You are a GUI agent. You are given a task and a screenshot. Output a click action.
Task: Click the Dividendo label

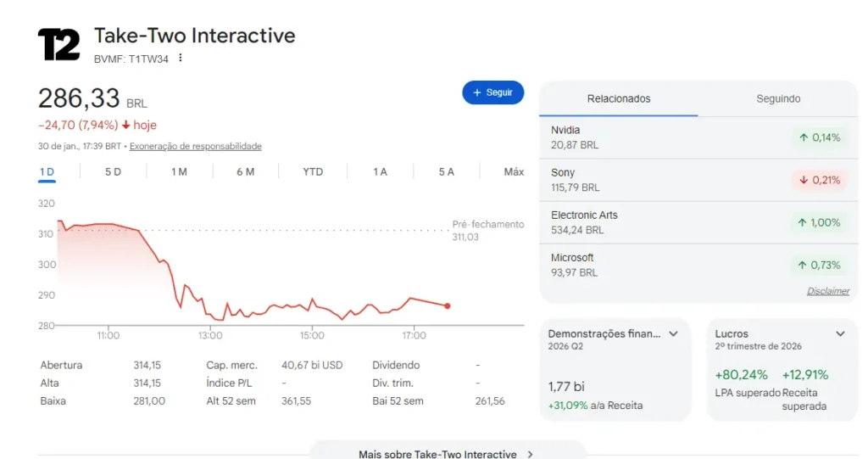point(396,366)
